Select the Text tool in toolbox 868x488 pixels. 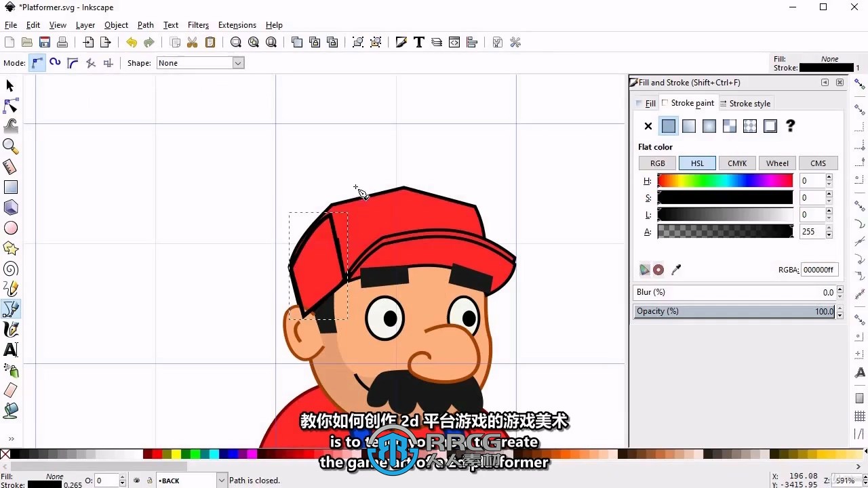[x=10, y=350]
